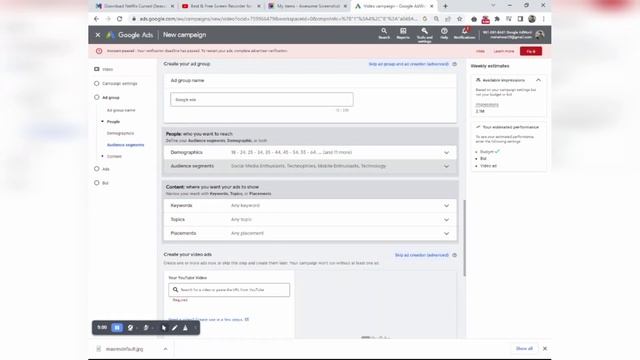Viewport: 640px width, 360px height.
Task: Click the share icon in address bar
Action: [448, 19]
